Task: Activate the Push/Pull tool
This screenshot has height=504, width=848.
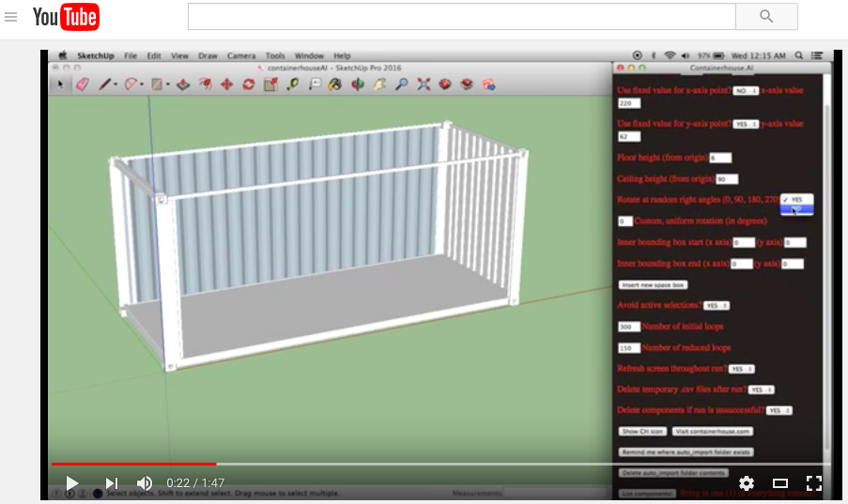Action: (183, 84)
